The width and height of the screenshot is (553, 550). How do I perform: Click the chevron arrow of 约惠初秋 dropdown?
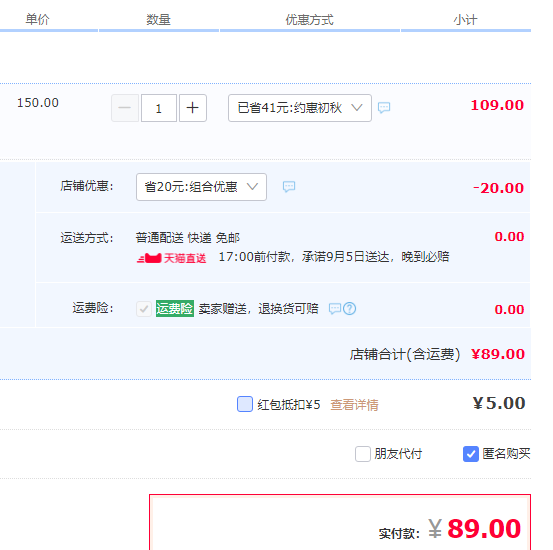[x=357, y=108]
